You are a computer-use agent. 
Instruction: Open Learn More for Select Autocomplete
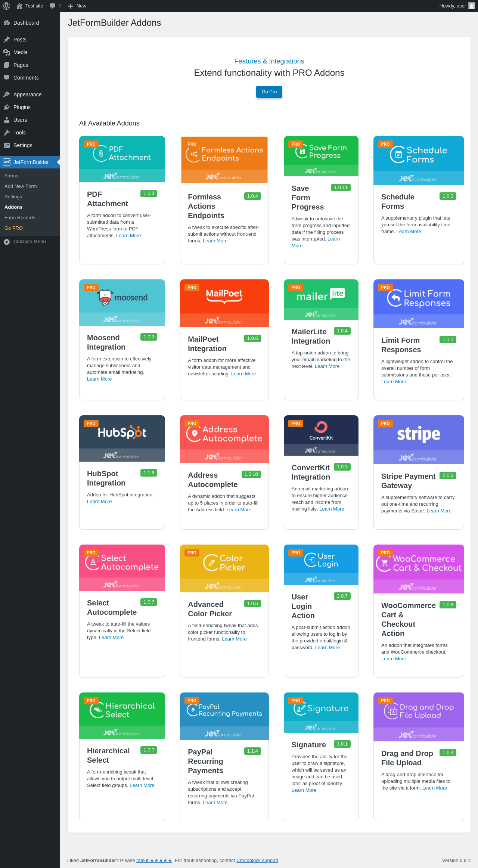coord(111,638)
